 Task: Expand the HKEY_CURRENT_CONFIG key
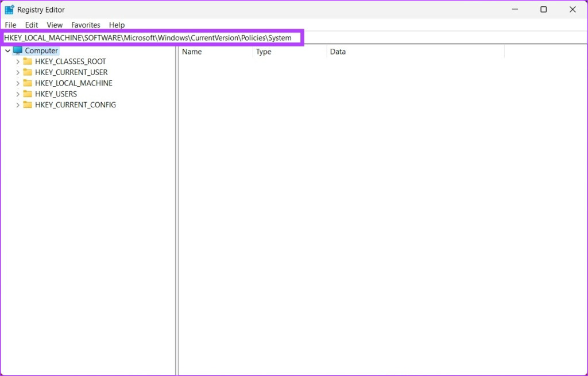tap(18, 105)
